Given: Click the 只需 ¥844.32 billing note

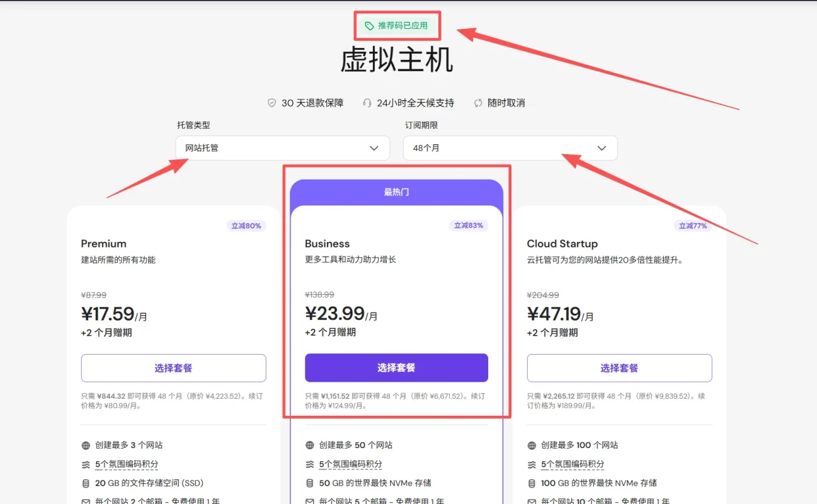Looking at the screenshot, I should pos(172,401).
